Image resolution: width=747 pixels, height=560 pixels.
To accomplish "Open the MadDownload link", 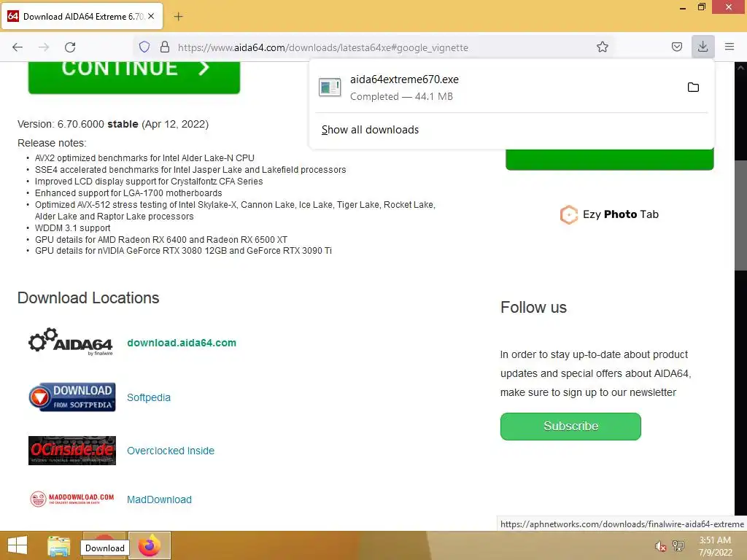I will pyautogui.click(x=159, y=499).
